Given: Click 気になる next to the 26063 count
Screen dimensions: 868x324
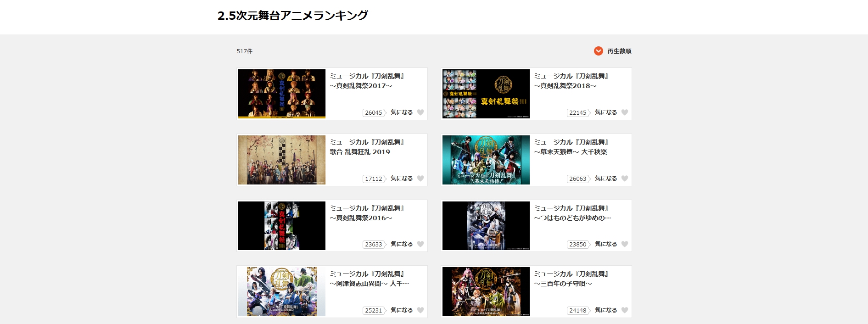Looking at the screenshot, I should (x=606, y=179).
